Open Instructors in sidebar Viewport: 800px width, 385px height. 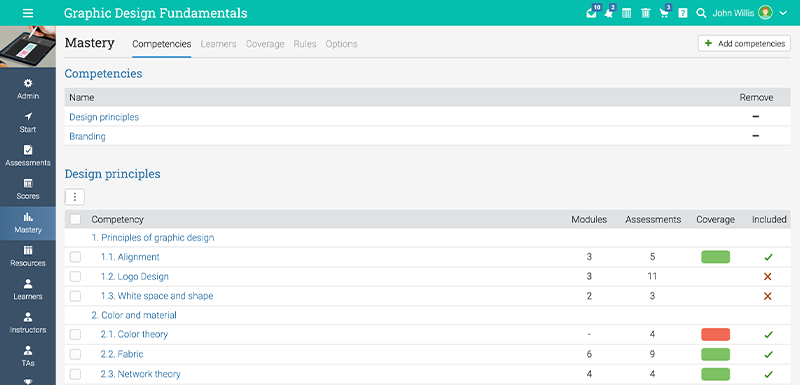pyautogui.click(x=28, y=323)
